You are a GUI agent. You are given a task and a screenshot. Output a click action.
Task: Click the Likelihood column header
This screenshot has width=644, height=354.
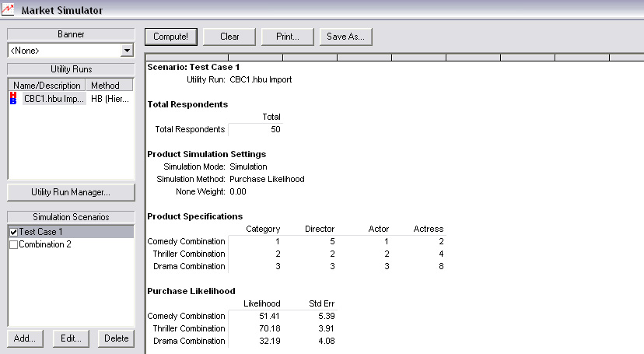pos(261,303)
